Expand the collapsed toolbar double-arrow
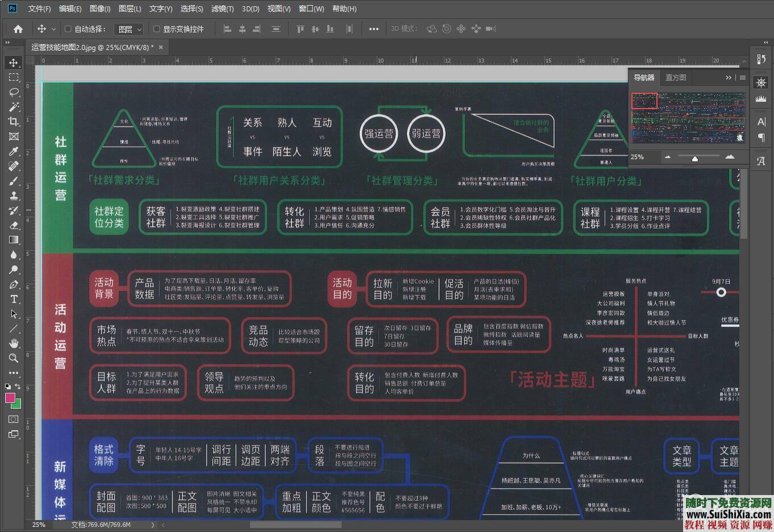The height and width of the screenshot is (532, 774). click(x=7, y=43)
